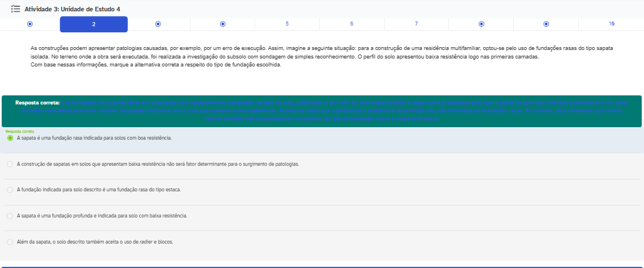Open question 1 via its answered-marker icon
644x268 pixels.
click(29, 24)
